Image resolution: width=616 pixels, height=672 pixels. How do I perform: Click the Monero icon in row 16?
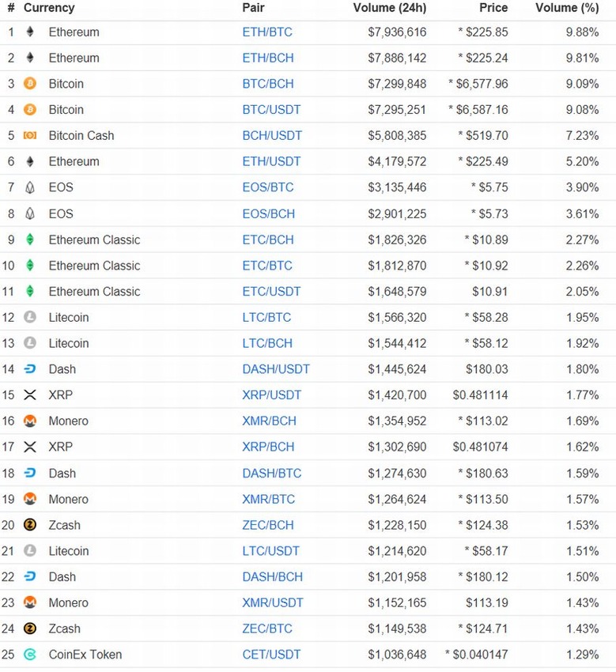point(30,421)
